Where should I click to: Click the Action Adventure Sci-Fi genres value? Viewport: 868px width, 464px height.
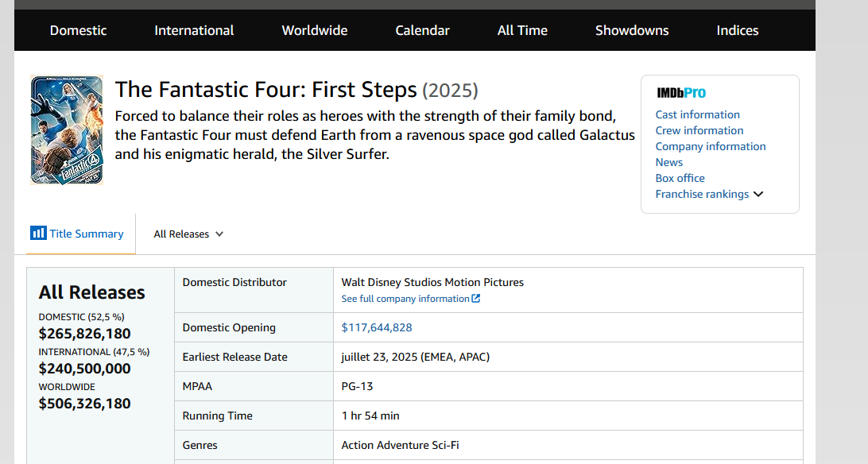point(400,445)
